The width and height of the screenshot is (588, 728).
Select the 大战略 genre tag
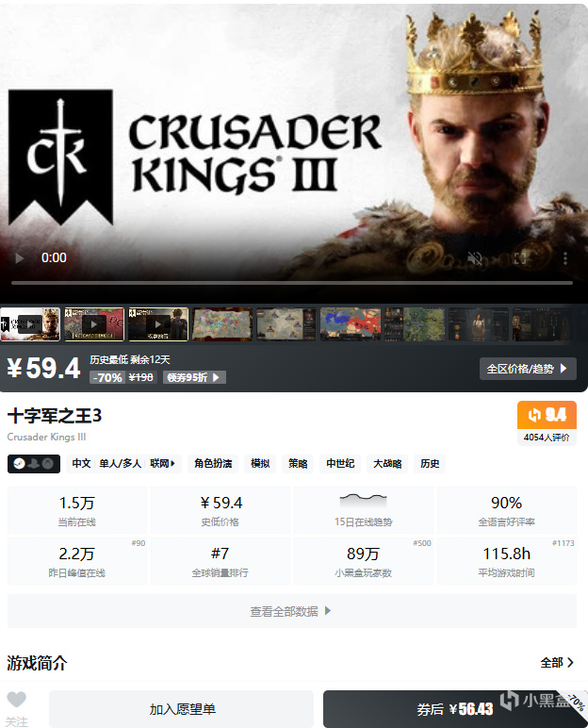tap(387, 463)
